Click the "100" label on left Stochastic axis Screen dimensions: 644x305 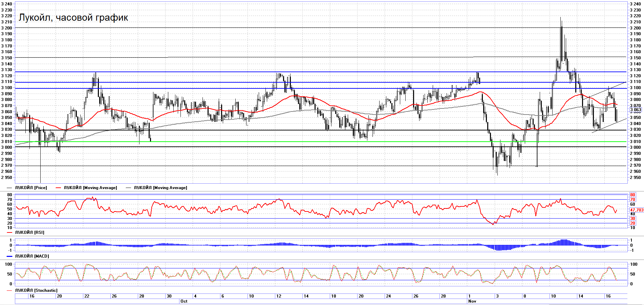8,264
